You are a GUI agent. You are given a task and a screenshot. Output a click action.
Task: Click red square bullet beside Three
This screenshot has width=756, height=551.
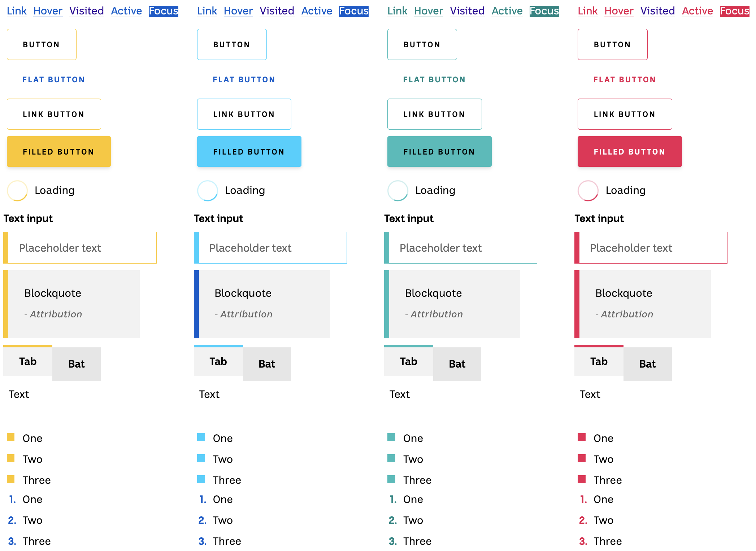click(x=581, y=480)
